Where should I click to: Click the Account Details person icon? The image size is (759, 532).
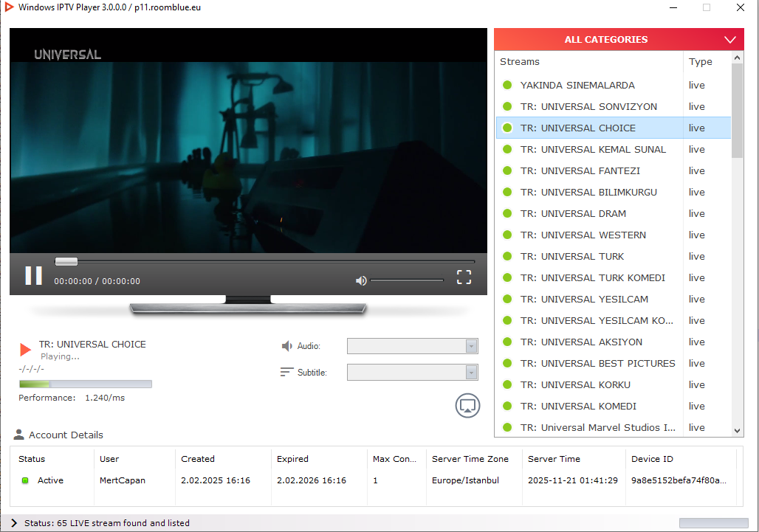19,435
